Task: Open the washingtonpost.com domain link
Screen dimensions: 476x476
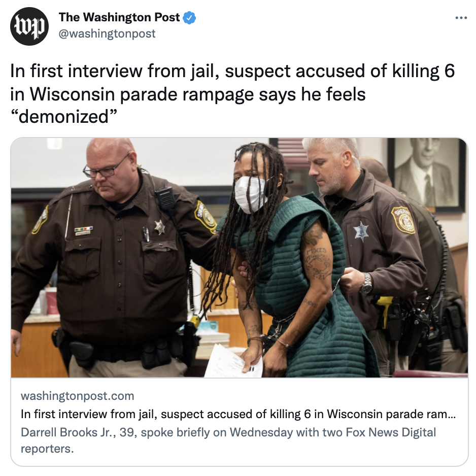Action: [x=78, y=396]
